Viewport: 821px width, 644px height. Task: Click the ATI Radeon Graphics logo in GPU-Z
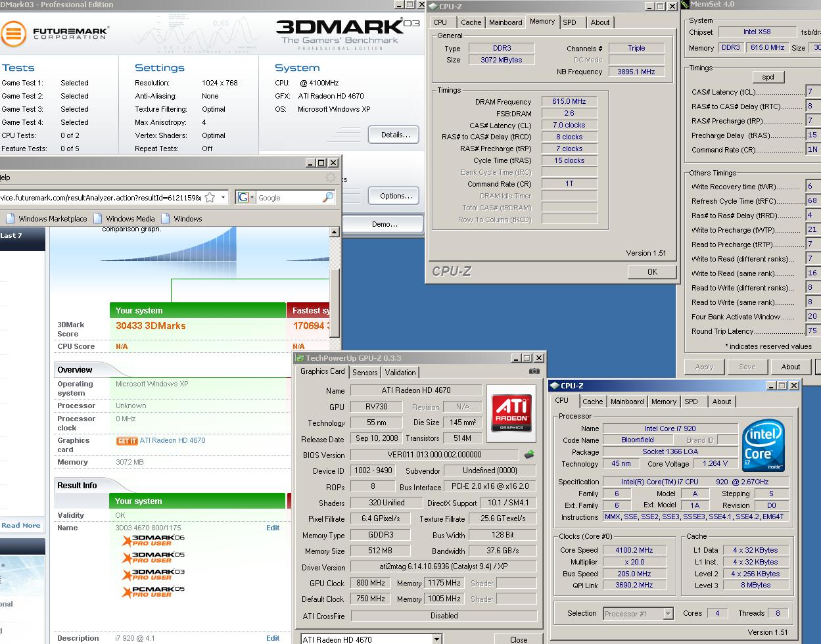tap(512, 413)
